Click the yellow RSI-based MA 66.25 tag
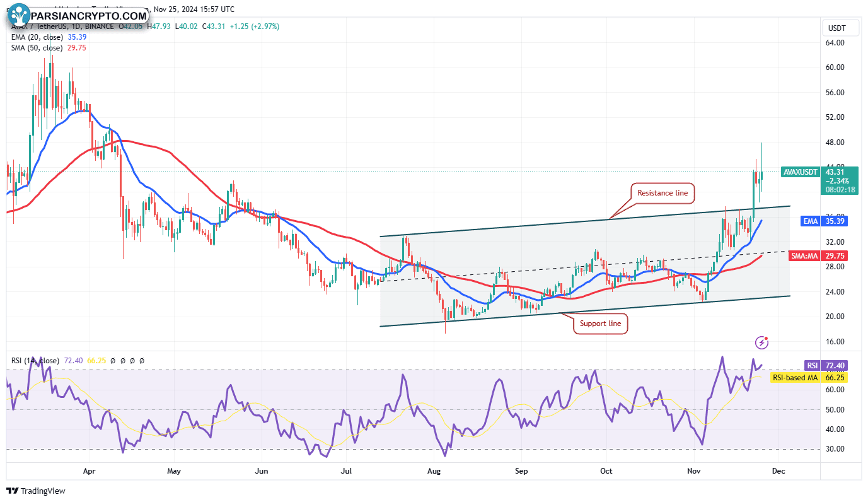The image size is (868, 502). 810,377
